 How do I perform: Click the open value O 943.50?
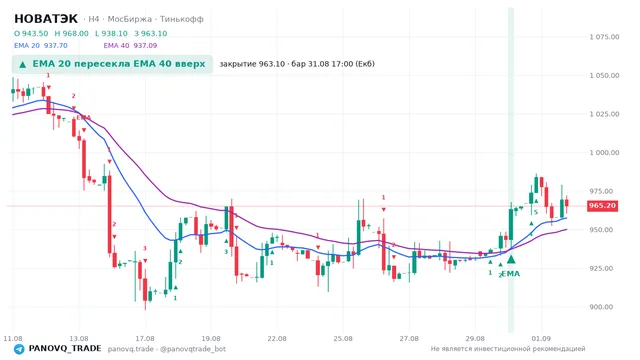click(31, 33)
